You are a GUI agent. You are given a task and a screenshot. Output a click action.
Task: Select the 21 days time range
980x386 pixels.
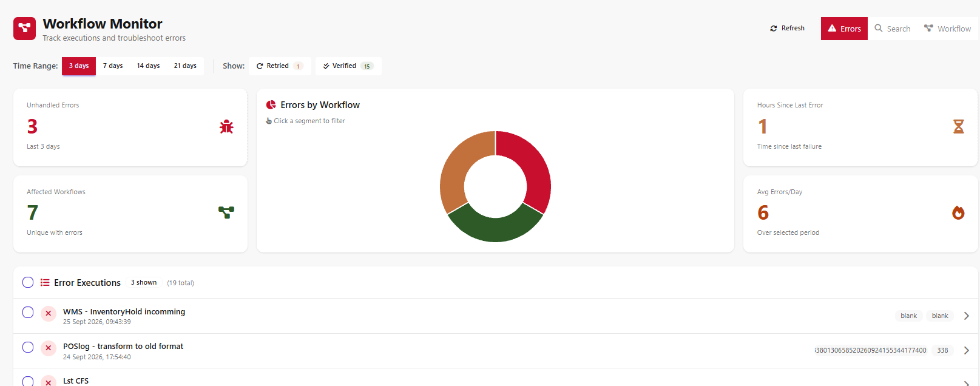(185, 66)
